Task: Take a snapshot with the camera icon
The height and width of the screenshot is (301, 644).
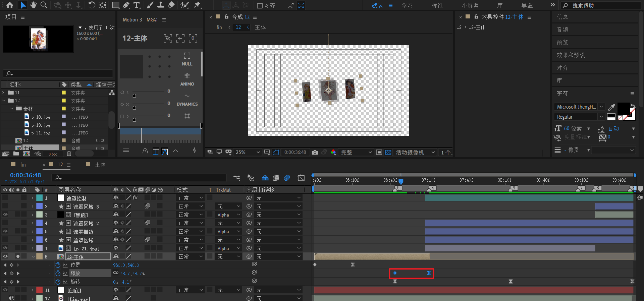Action: [315, 152]
